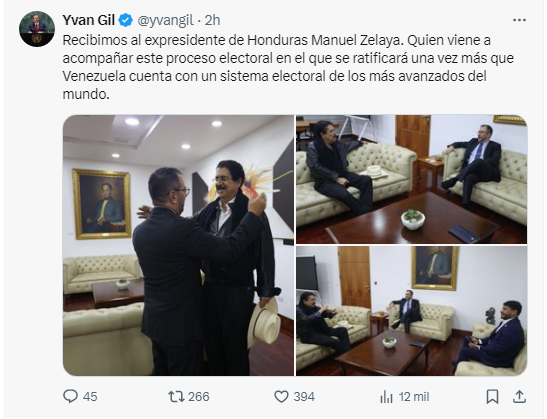Click the blue verified badge
Image resolution: width=547 pixels, height=419 pixels.
pos(126,20)
